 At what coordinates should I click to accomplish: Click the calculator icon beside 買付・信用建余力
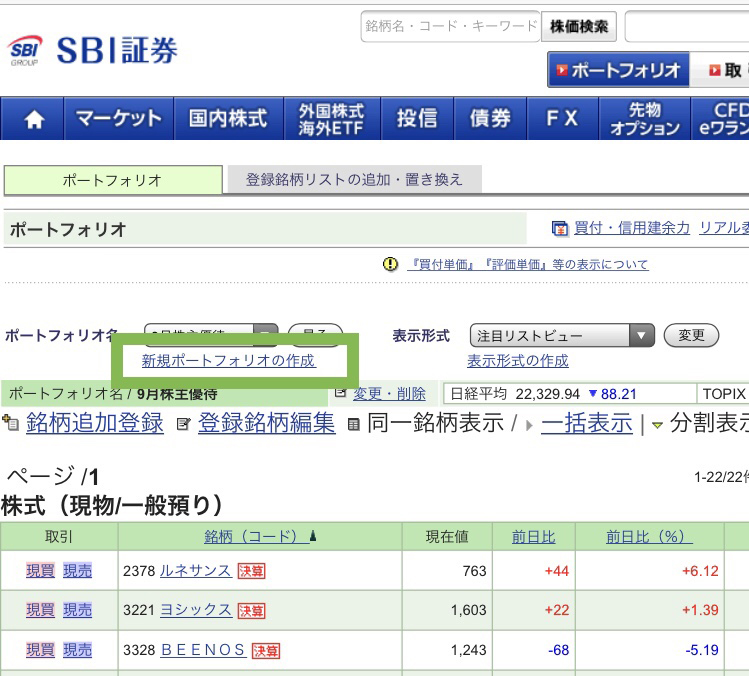[x=560, y=229]
